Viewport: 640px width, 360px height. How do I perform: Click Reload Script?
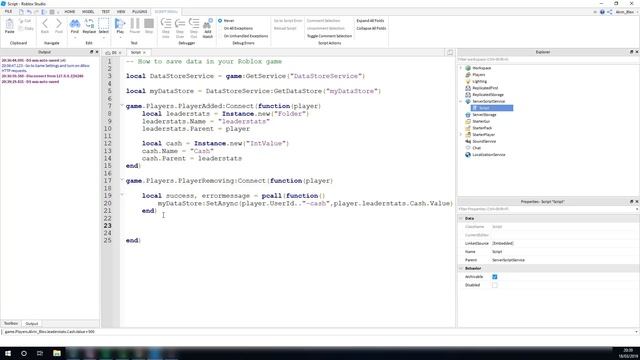coord(285,28)
